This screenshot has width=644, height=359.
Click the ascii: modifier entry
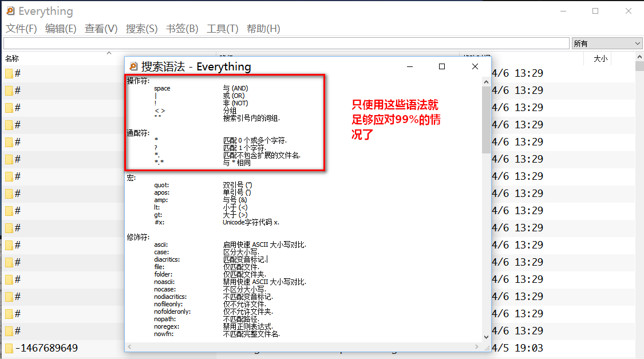[161, 245]
